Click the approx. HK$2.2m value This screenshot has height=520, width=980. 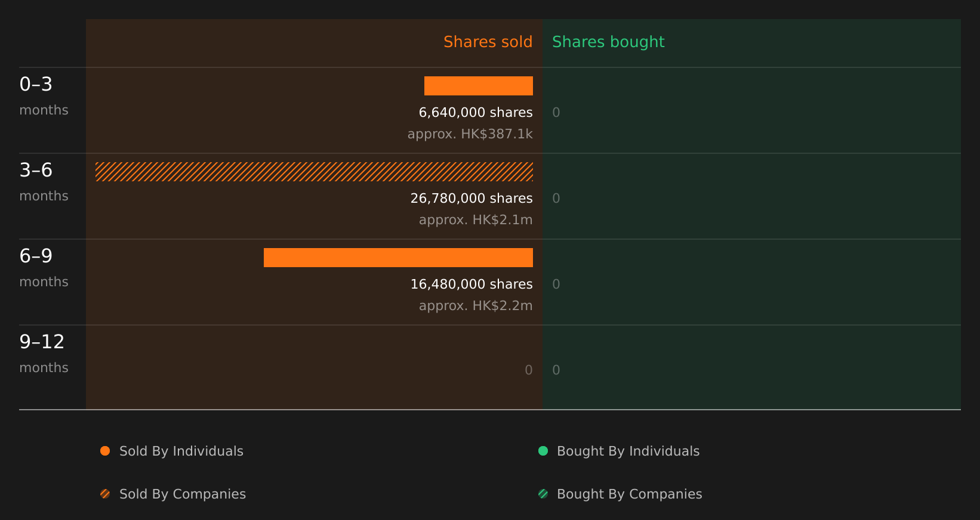476,306
